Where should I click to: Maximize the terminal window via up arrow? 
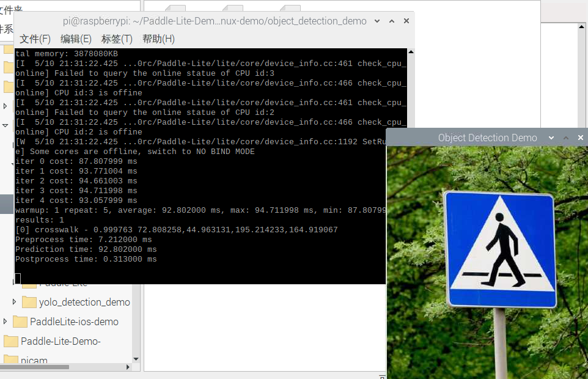pos(392,21)
